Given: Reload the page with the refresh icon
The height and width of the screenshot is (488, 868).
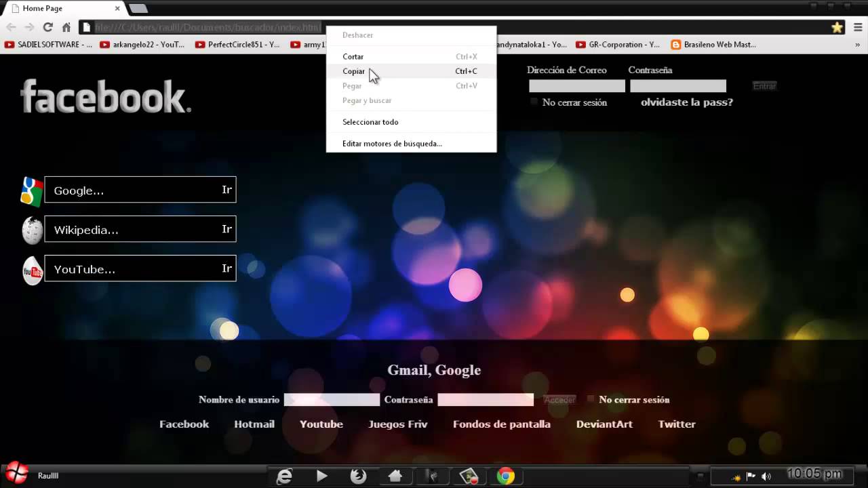Looking at the screenshot, I should (x=47, y=27).
